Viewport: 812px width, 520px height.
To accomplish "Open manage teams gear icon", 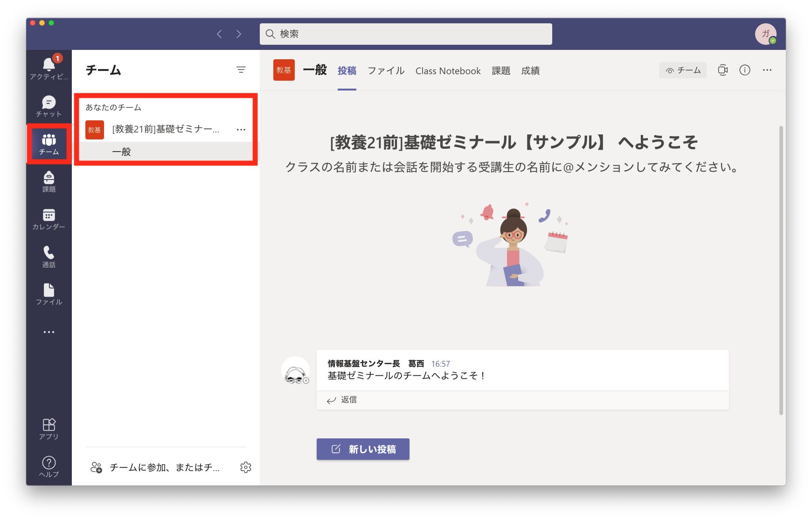I will point(246,467).
